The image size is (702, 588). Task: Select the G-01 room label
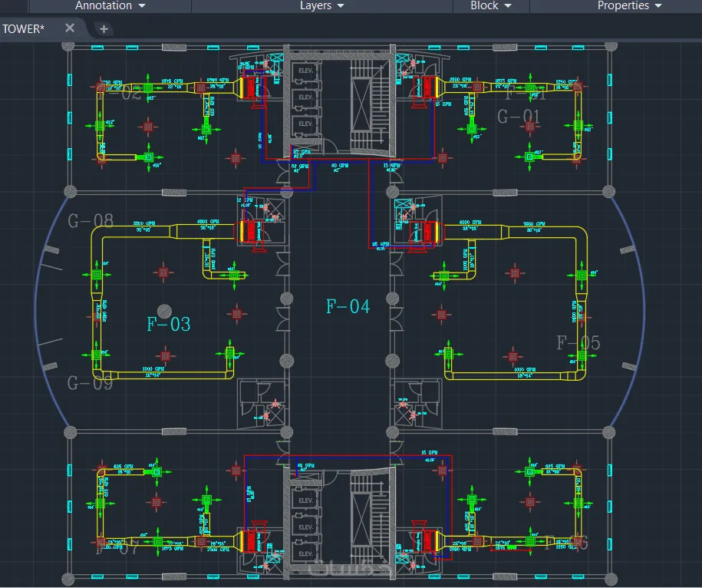tap(519, 117)
